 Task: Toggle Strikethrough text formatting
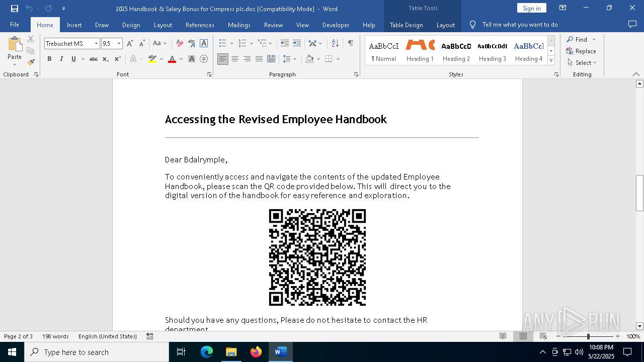pyautogui.click(x=94, y=59)
